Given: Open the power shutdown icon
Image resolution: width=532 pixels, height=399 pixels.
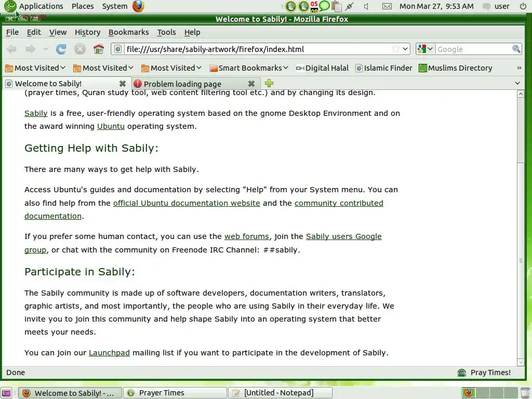Looking at the screenshot, I should 523,6.
